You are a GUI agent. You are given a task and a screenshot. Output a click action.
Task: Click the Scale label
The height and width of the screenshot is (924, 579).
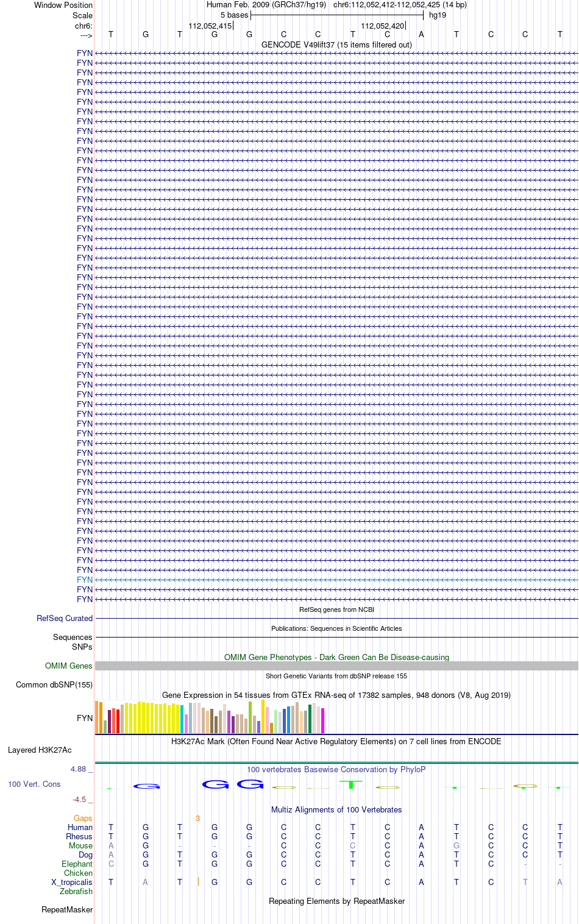83,15
